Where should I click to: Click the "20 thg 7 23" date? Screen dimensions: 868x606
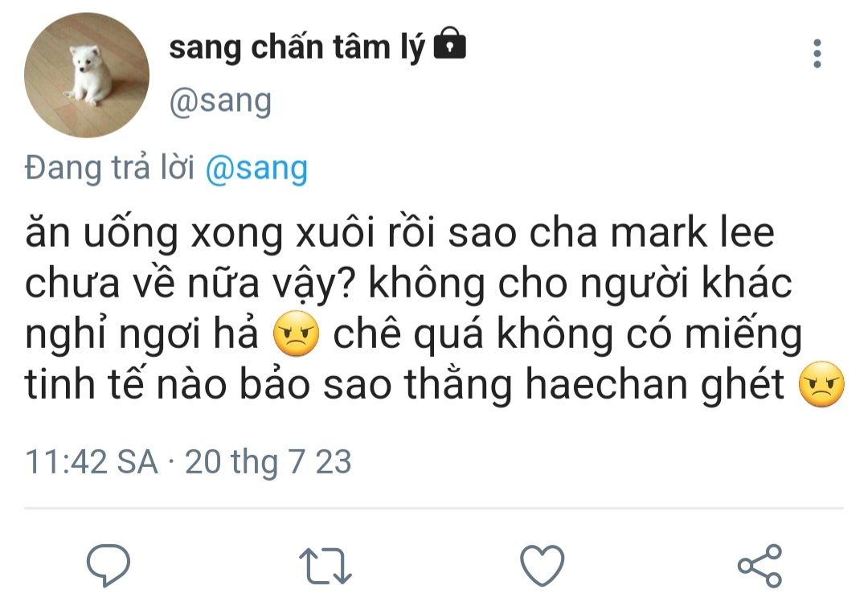268,462
